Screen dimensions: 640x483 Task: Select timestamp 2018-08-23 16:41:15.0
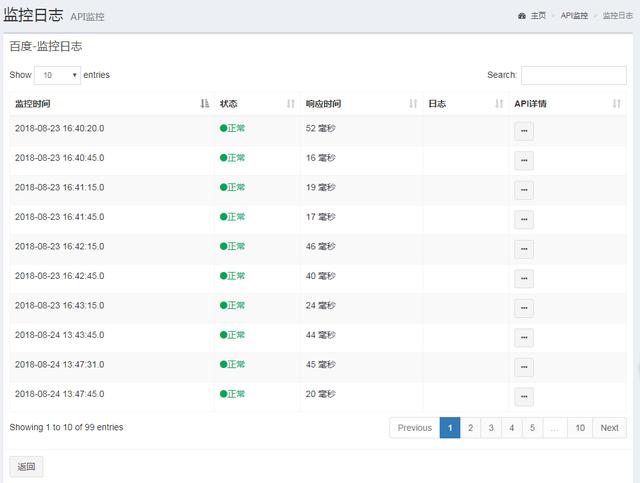60,187
